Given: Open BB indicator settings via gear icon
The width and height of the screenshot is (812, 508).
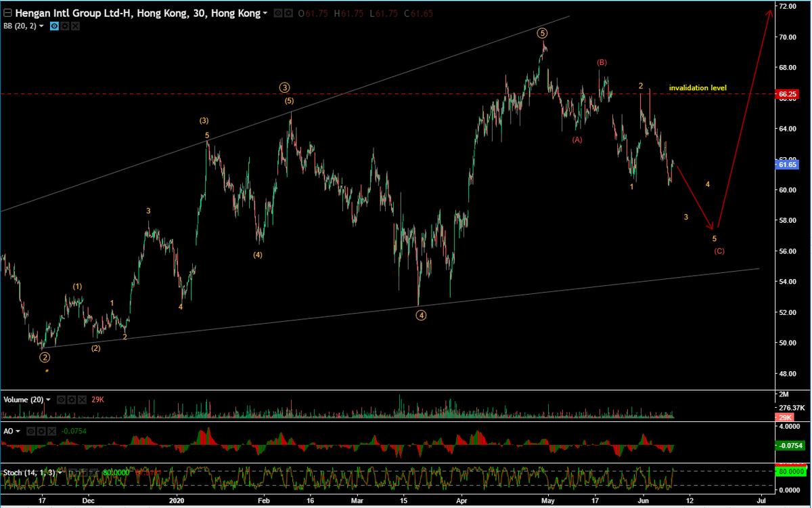Looking at the screenshot, I should [x=64, y=26].
